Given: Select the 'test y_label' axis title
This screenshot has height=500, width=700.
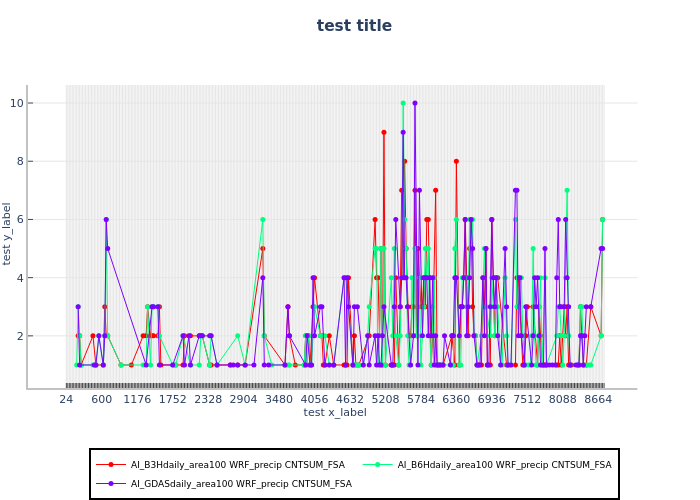Looking at the screenshot, I should coord(8,233).
